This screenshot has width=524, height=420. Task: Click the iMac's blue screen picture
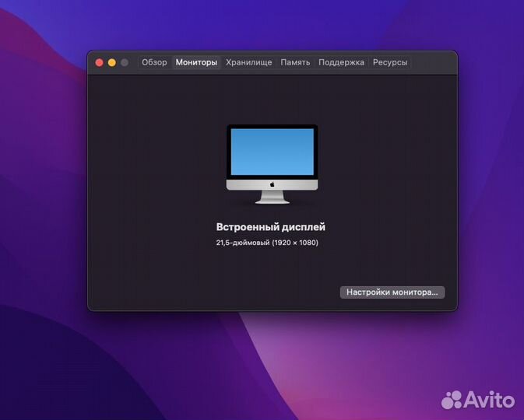pyautogui.click(x=273, y=152)
